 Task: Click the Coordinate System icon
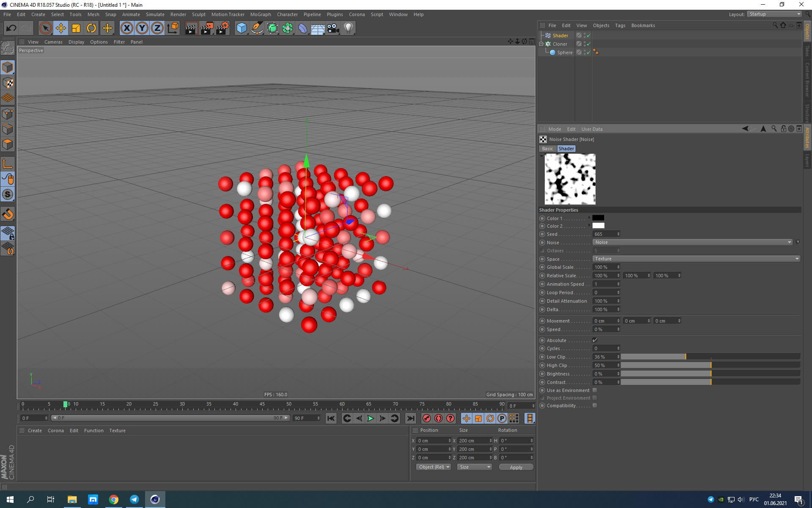[x=173, y=28]
